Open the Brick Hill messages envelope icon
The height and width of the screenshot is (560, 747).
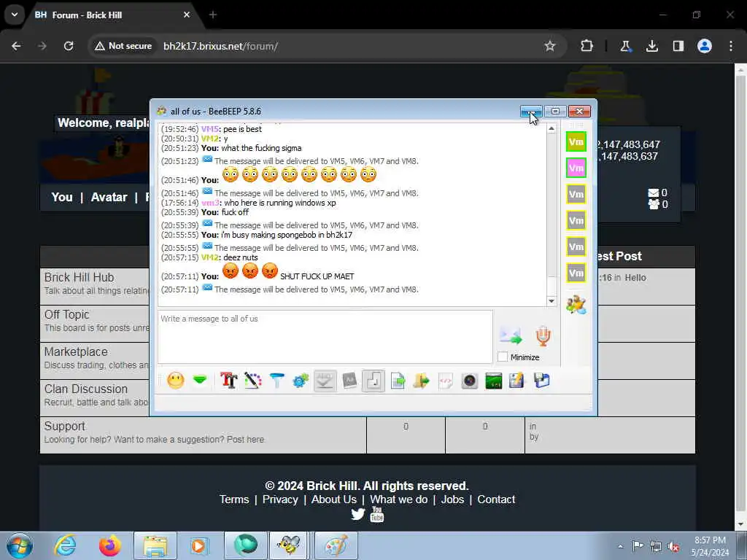tap(653, 192)
